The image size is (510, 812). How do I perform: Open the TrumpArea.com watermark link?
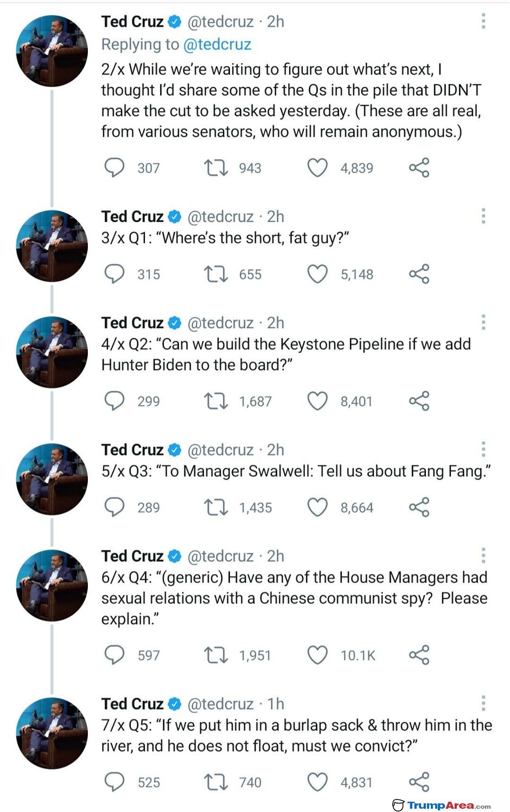point(442,805)
